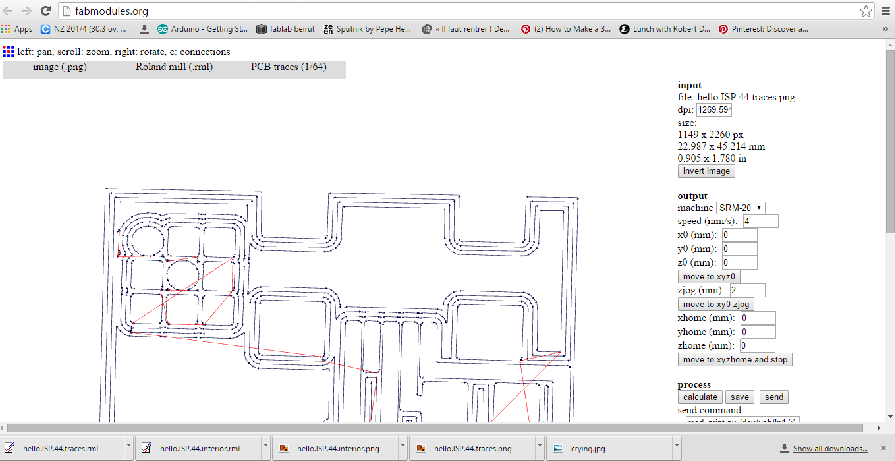Click the send button

pos(773,397)
